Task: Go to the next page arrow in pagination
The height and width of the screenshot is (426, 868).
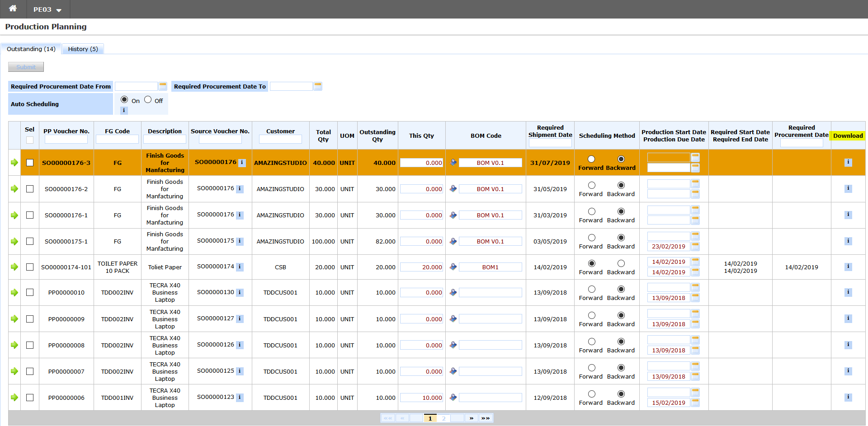Action: click(x=471, y=418)
